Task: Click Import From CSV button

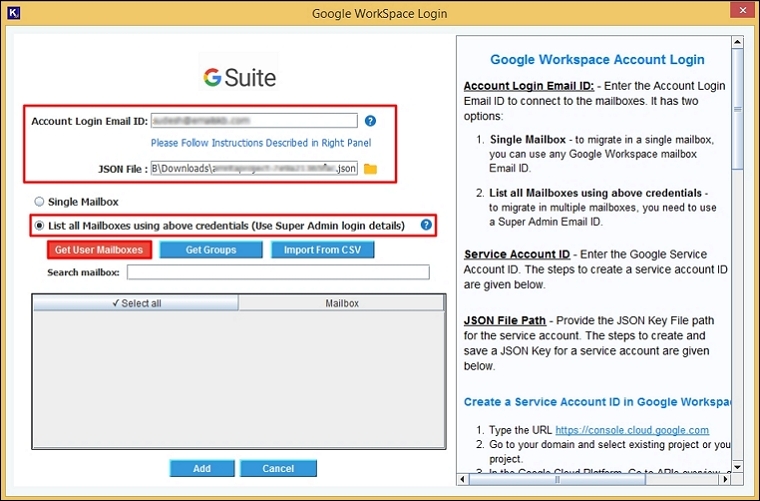Action: click(x=322, y=250)
